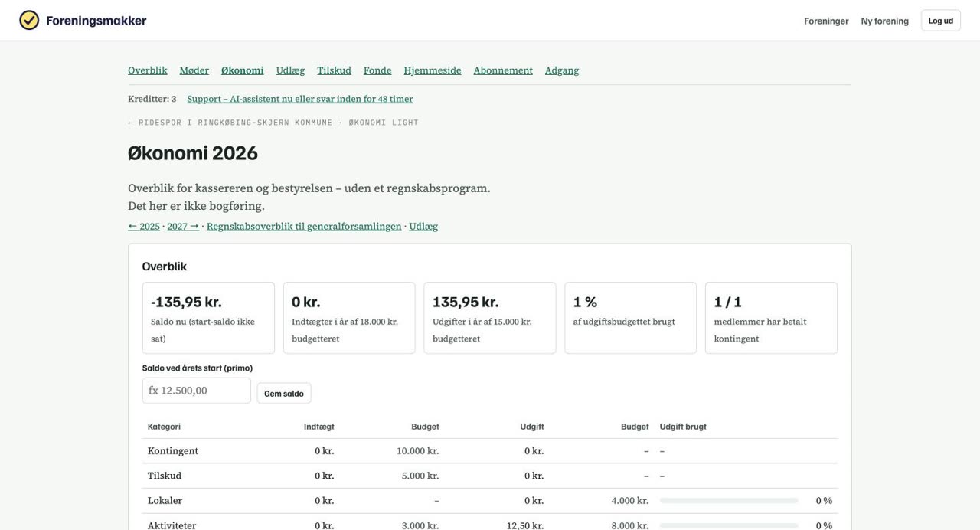The width and height of the screenshot is (980, 530).
Task: Click the Tilskud category row label
Action: point(165,476)
